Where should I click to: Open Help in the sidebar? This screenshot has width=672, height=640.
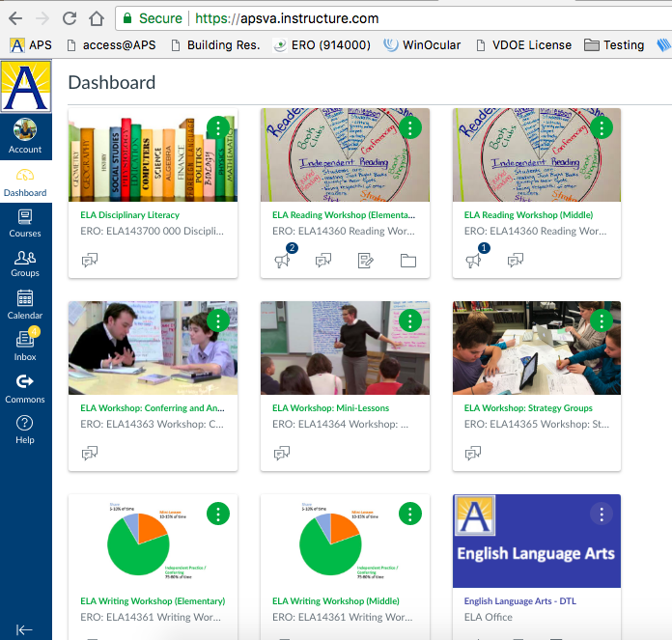(25, 431)
